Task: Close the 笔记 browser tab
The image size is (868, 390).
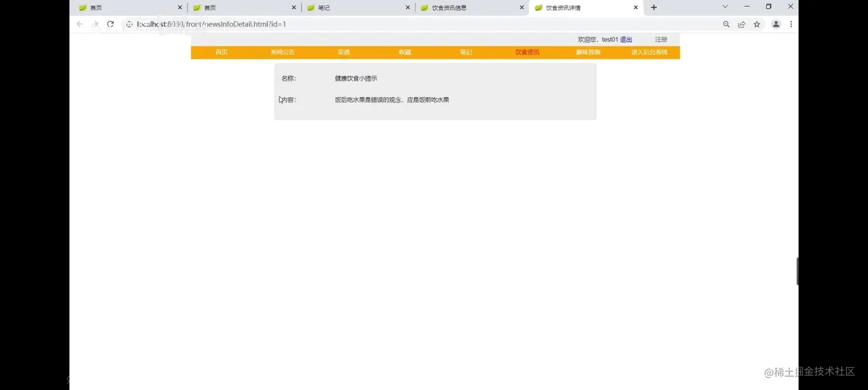Action: pyautogui.click(x=408, y=7)
